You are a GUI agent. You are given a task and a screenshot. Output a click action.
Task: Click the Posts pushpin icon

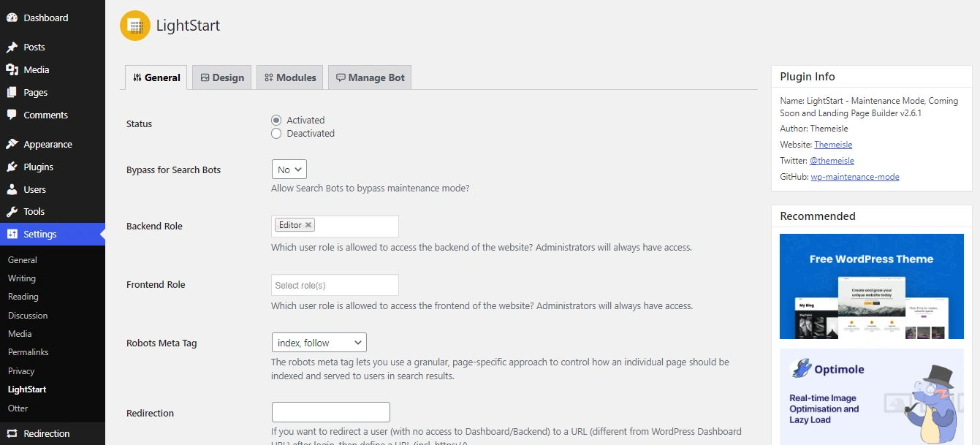pyautogui.click(x=12, y=47)
